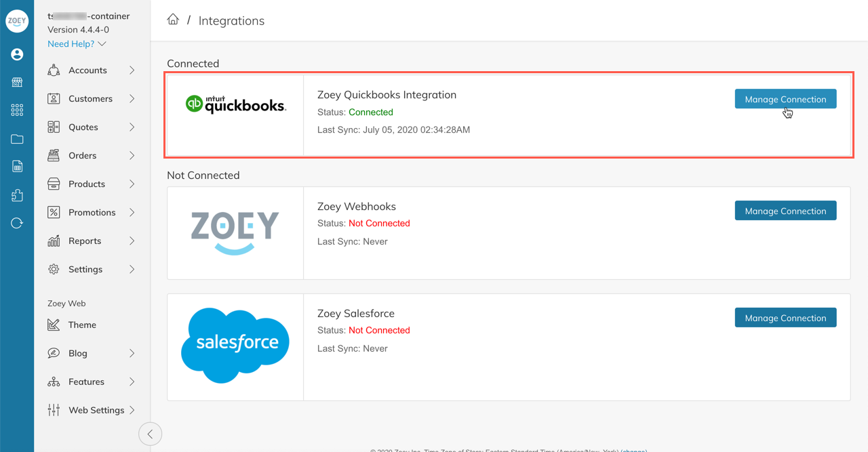Click the Zoey Quickbooks Integration title
The height and width of the screenshot is (452, 868).
click(x=387, y=95)
